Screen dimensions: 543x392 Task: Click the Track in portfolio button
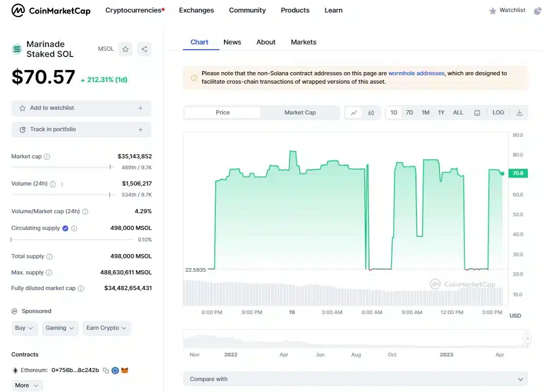82,130
